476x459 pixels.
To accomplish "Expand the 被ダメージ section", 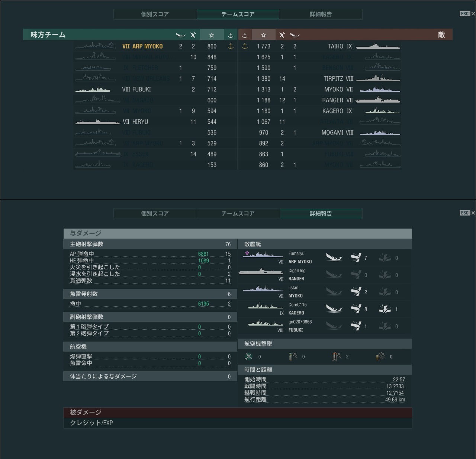I will (238, 412).
